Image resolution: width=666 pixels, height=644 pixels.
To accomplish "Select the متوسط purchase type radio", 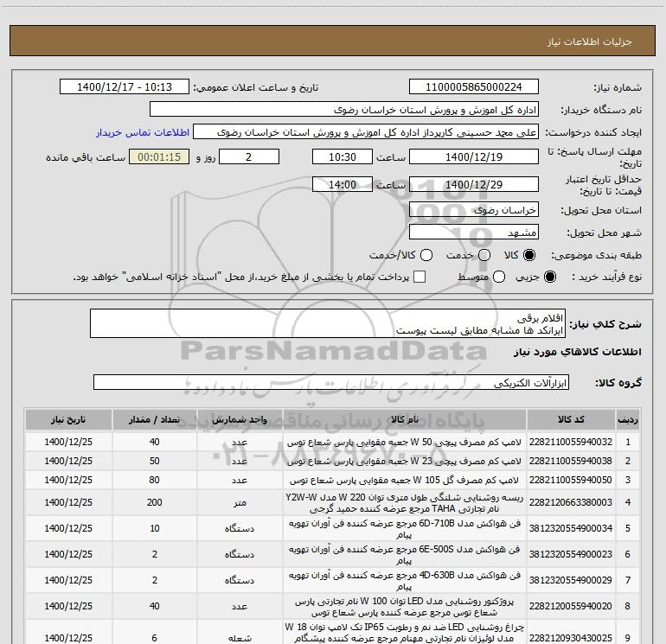I will point(499,277).
